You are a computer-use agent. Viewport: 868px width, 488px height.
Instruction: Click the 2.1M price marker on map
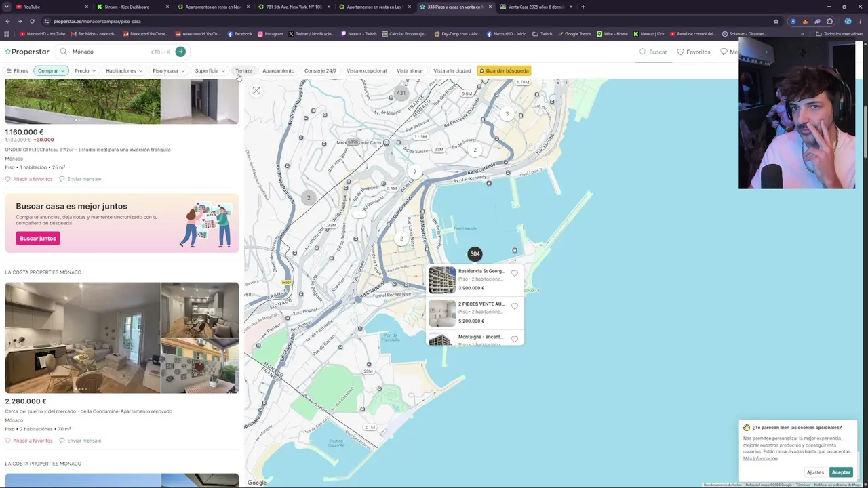pos(370,427)
